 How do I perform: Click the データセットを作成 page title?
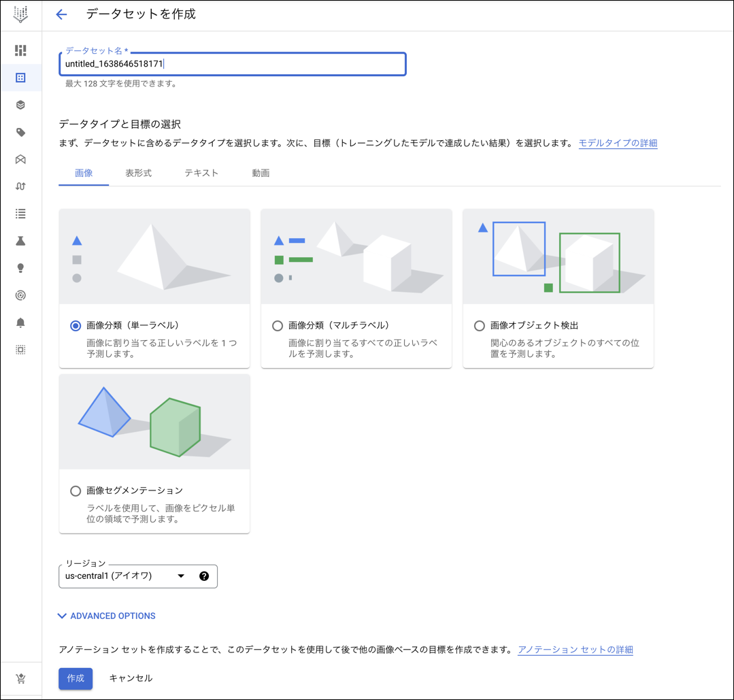coord(141,14)
